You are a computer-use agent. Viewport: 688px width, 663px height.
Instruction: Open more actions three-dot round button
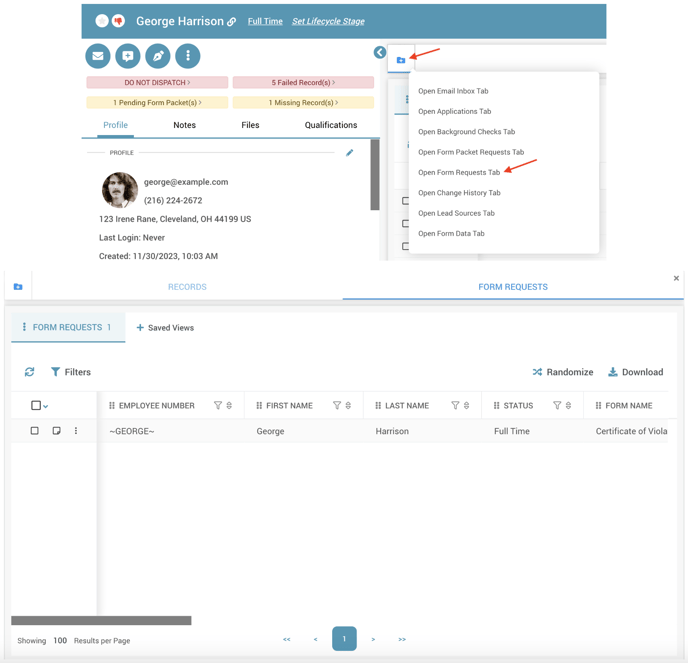(188, 56)
